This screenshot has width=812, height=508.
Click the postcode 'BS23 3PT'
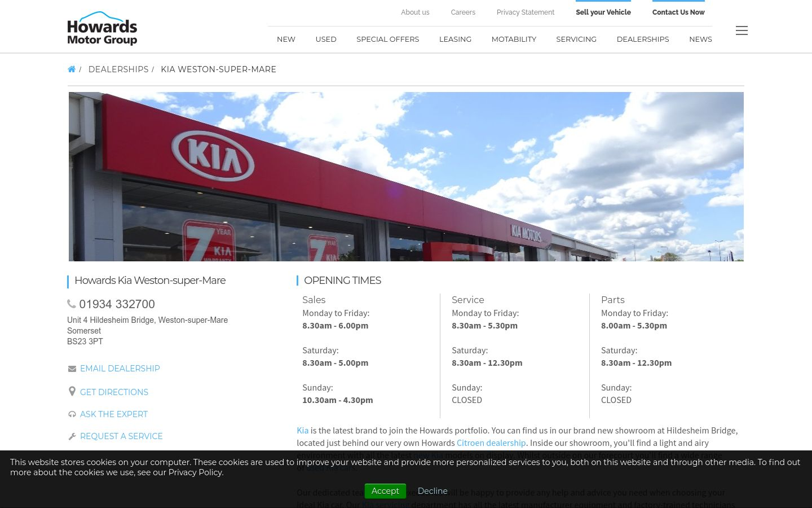pos(85,341)
